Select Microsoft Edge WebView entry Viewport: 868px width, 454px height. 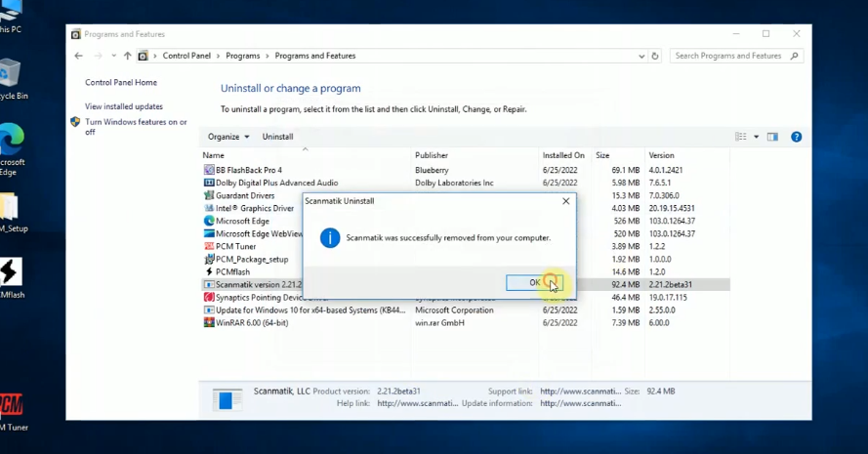coord(259,233)
